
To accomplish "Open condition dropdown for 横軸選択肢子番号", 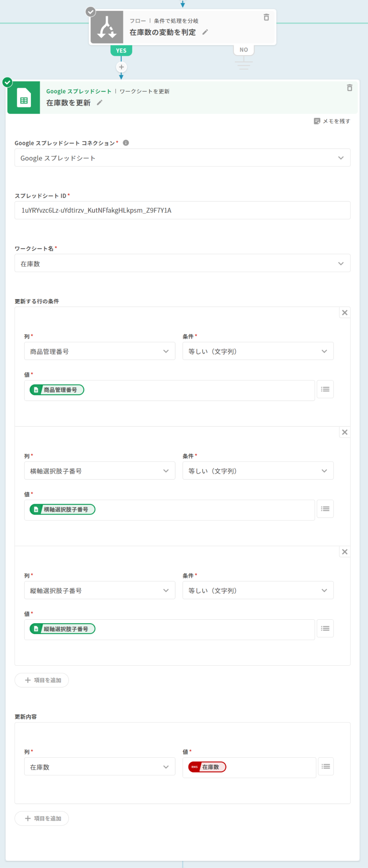I will click(x=258, y=471).
